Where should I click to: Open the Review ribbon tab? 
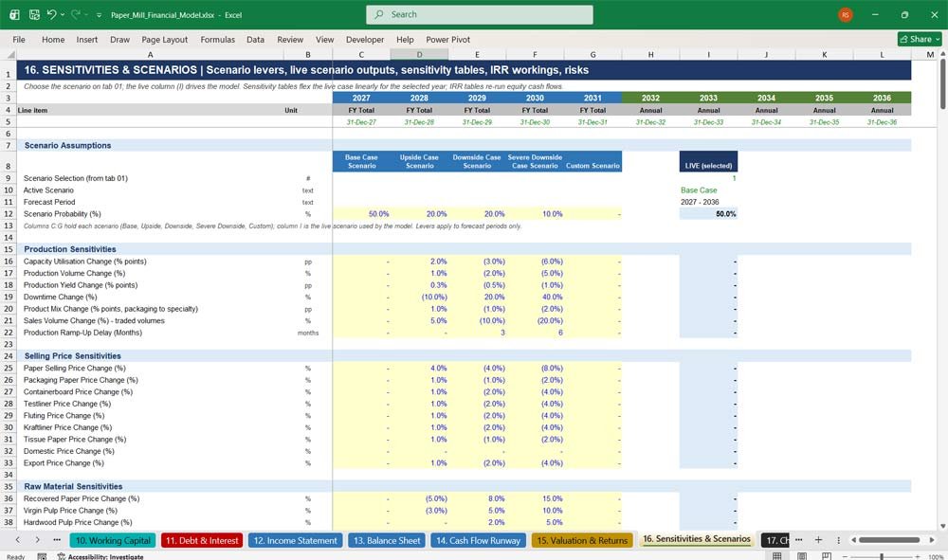(x=290, y=39)
